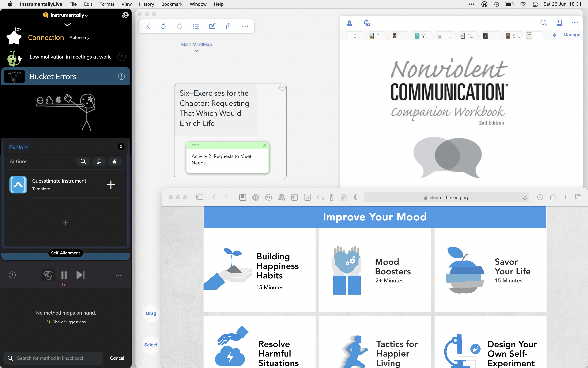
Task: Open the History menu
Action: tap(146, 4)
